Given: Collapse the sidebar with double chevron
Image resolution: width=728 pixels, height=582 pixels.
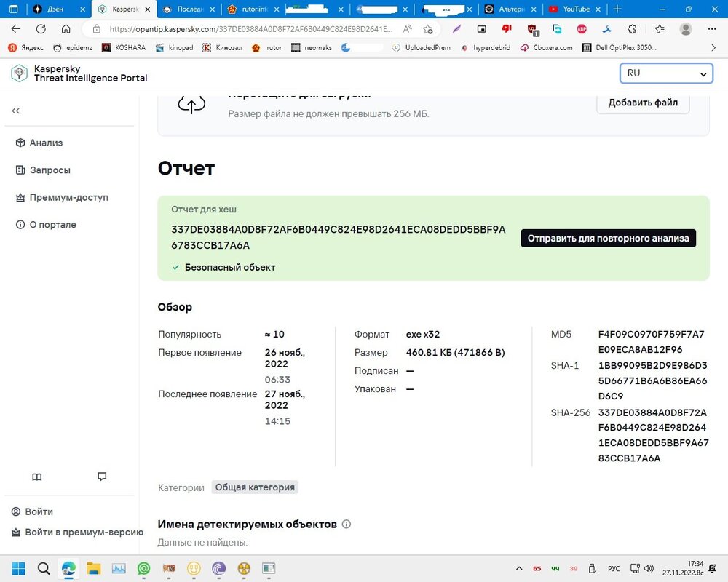Looking at the screenshot, I should tap(15, 111).
